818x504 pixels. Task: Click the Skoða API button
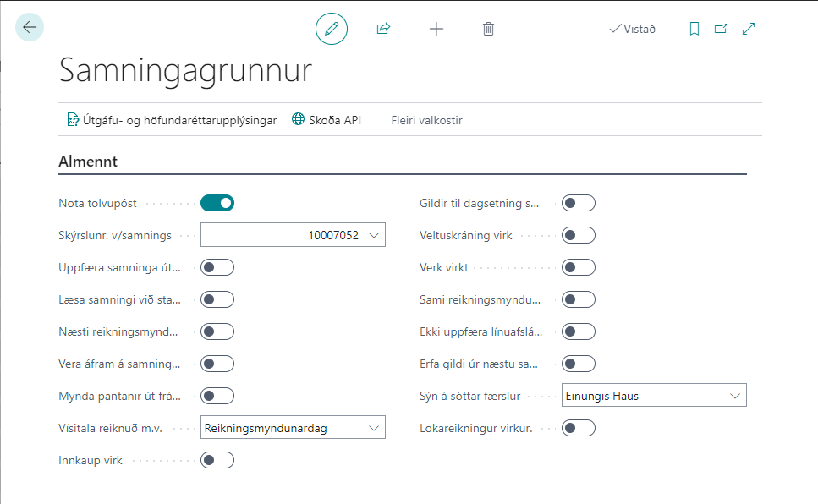coord(327,120)
